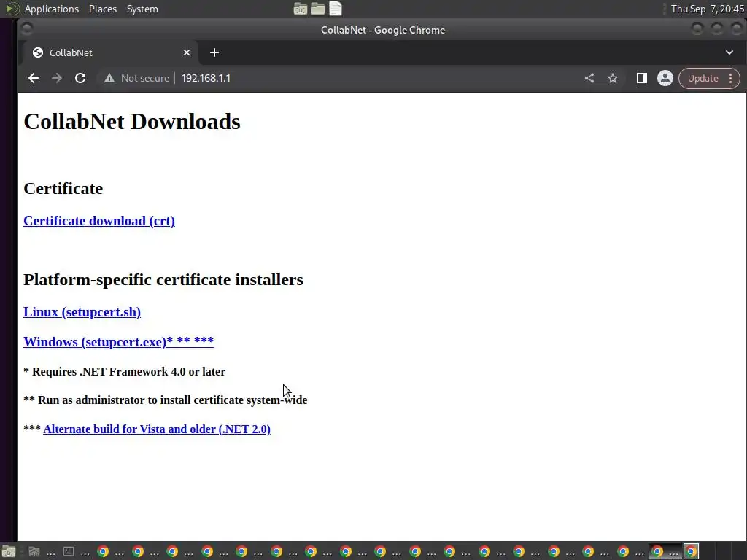Image resolution: width=747 pixels, height=560 pixels.
Task: Click the show desktop icon in bottom panel
Action: point(9,551)
